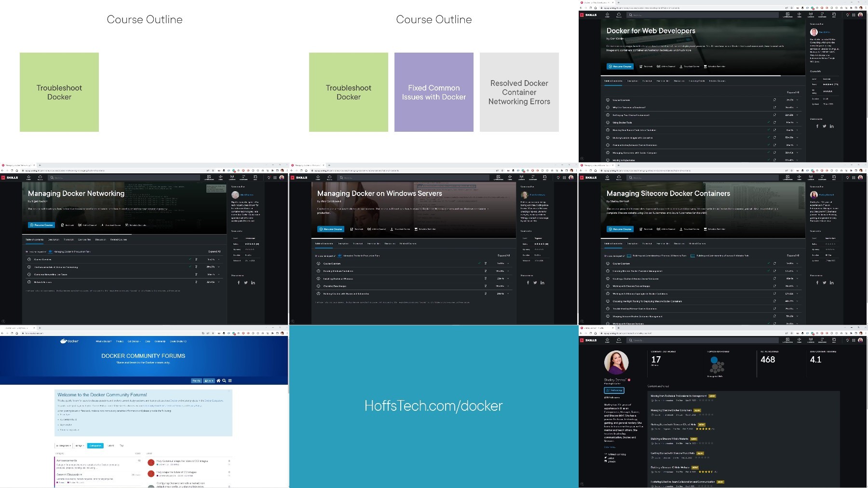Open Related Courses tab in Managing Sitecore Docker Containers

click(x=697, y=244)
